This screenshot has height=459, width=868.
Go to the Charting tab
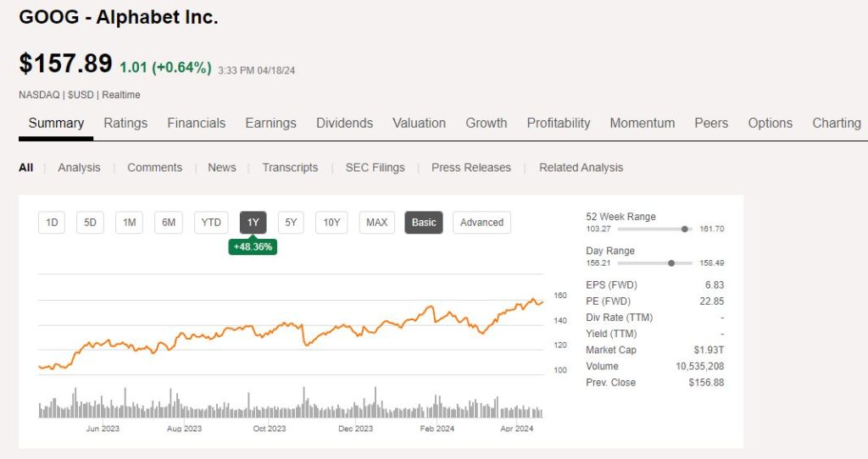[837, 123]
